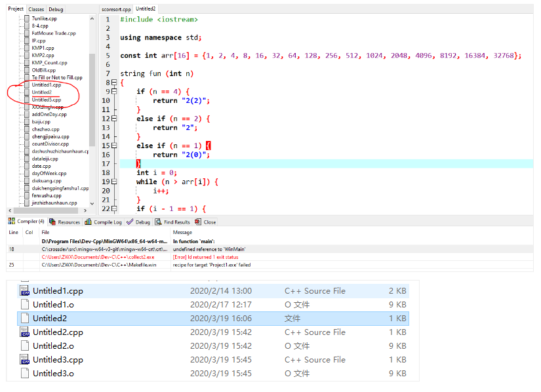Collapse the else-if fold at line 15

tap(114, 146)
